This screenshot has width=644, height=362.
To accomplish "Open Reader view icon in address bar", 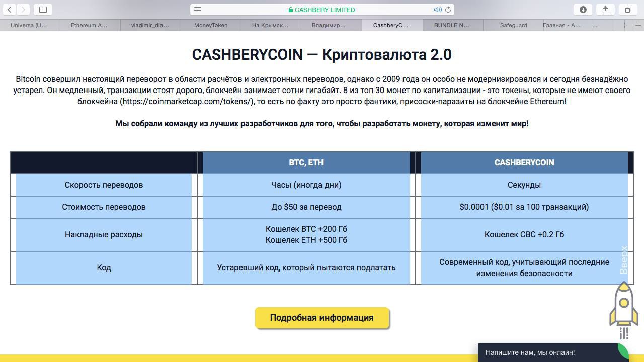I will tap(198, 10).
